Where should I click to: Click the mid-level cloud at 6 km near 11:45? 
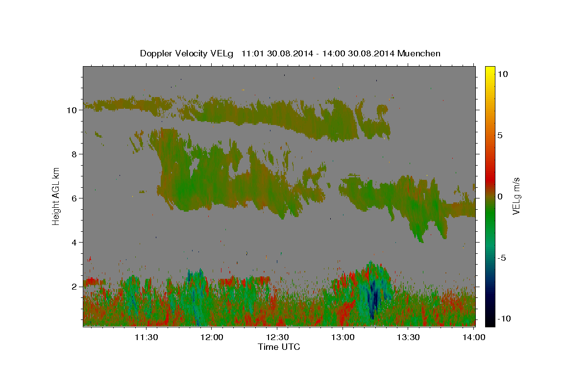pos(184,189)
